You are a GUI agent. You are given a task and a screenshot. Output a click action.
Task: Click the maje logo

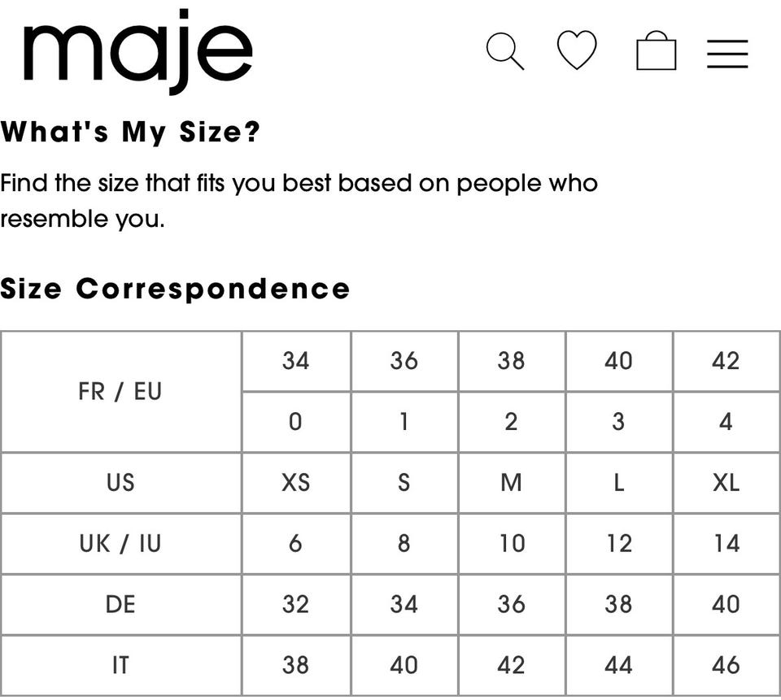click(x=137, y=50)
